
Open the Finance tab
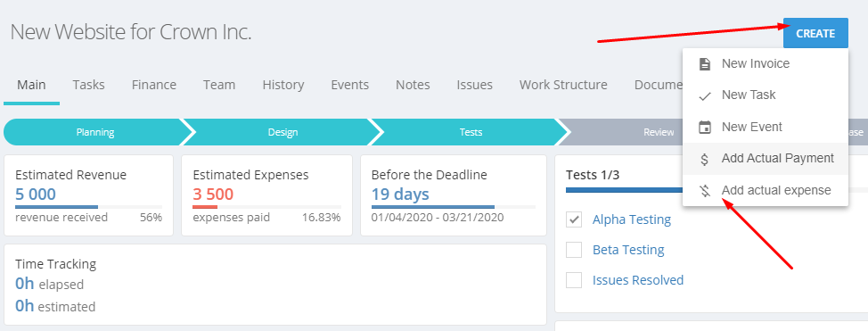(x=154, y=85)
